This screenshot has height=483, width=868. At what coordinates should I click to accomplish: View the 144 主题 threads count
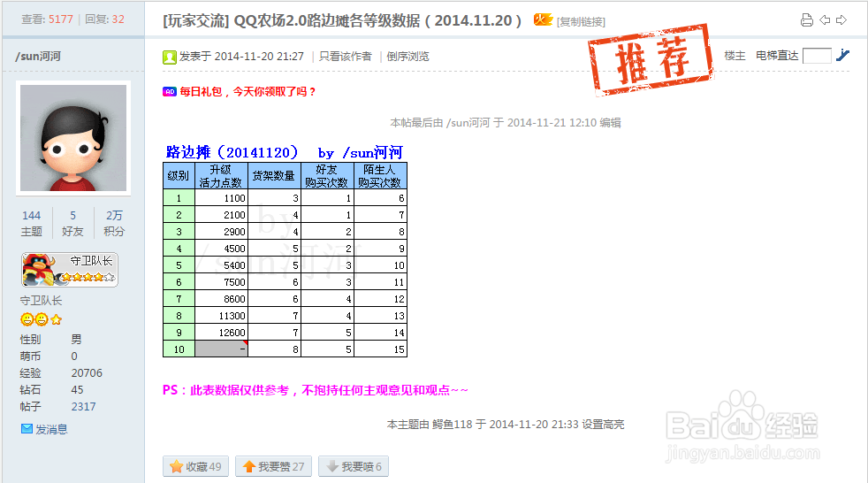32,223
